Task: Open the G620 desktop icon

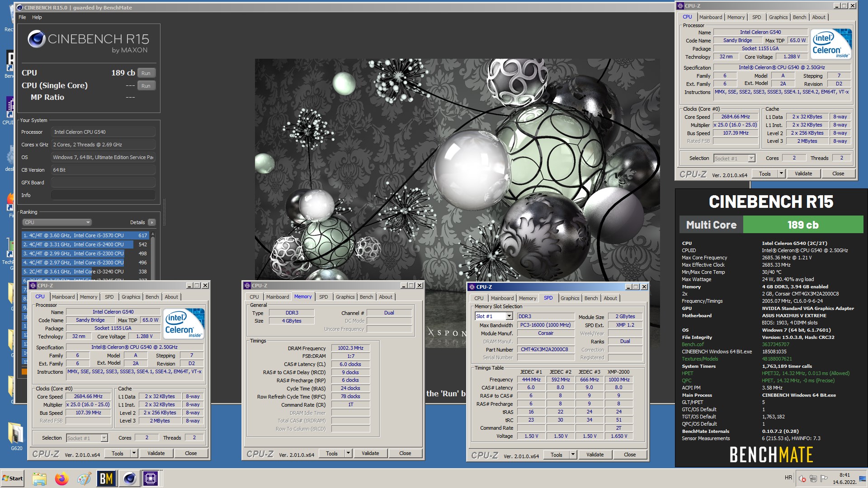Action: [16, 436]
